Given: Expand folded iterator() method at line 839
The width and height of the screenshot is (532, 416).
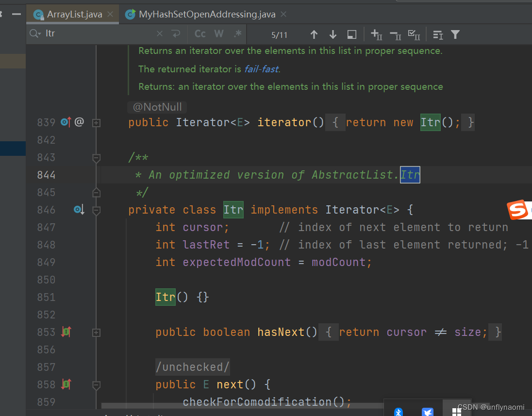Looking at the screenshot, I should [97, 123].
